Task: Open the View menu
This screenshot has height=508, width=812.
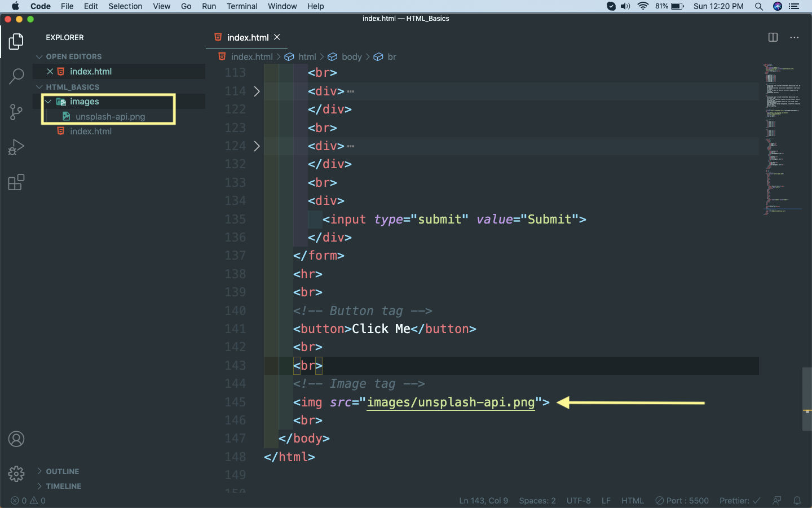Action: tap(161, 6)
